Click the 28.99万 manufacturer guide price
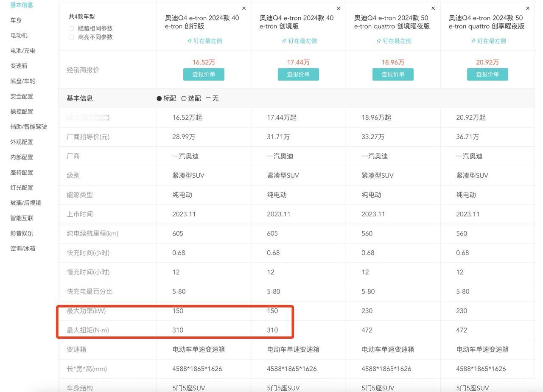 click(184, 137)
